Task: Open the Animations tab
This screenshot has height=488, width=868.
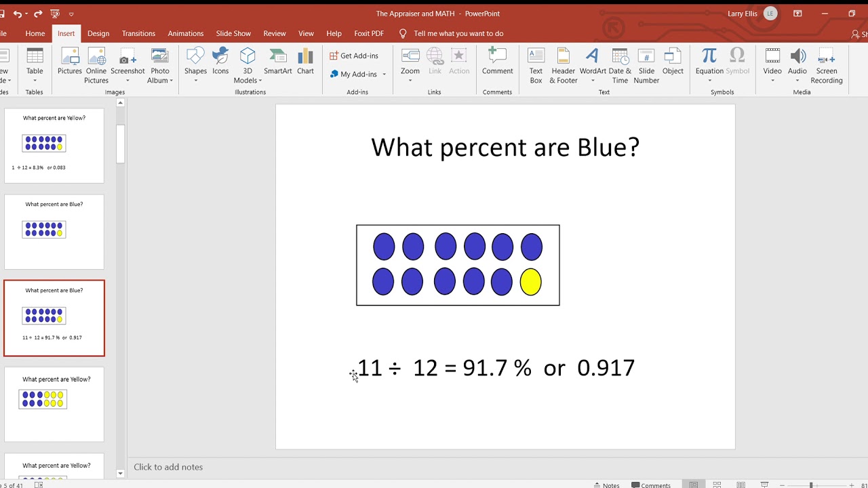Action: click(x=186, y=33)
